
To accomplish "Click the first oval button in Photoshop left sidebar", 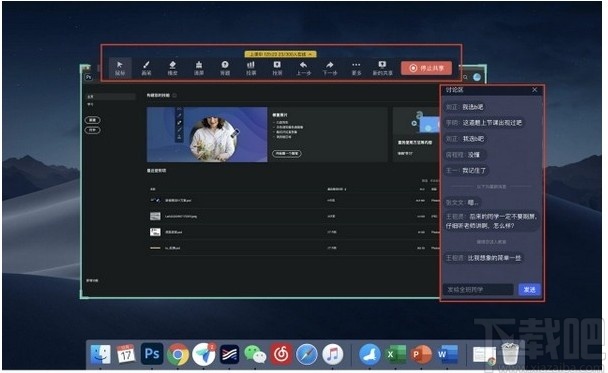I will (x=92, y=120).
